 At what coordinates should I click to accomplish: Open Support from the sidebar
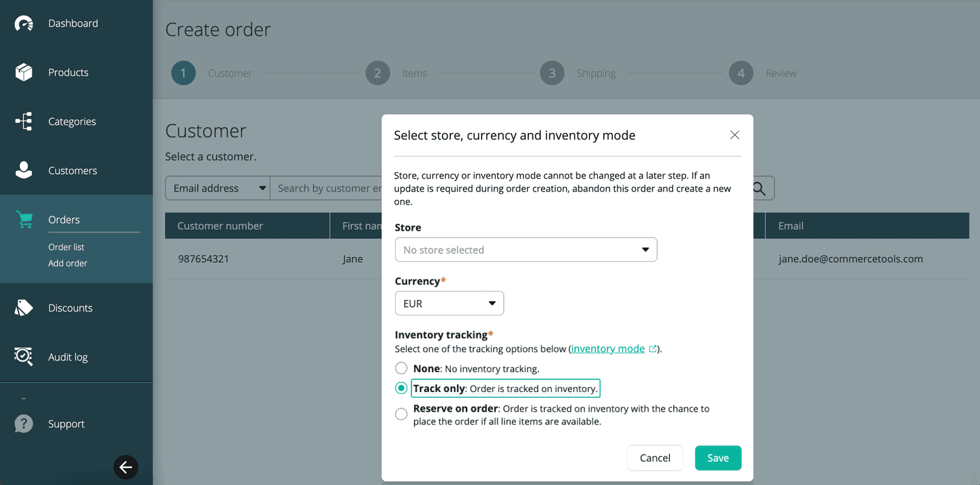[66, 423]
